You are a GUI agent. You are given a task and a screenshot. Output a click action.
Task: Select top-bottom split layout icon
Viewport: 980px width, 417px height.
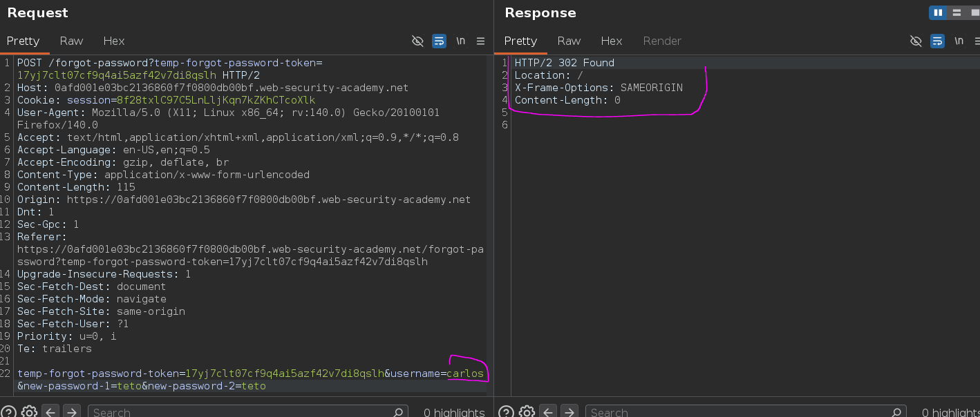(x=957, y=12)
